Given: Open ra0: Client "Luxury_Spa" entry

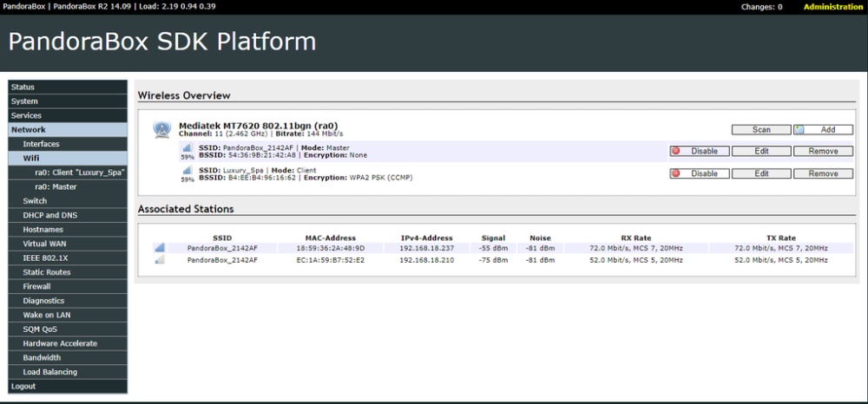Looking at the screenshot, I should [68, 173].
